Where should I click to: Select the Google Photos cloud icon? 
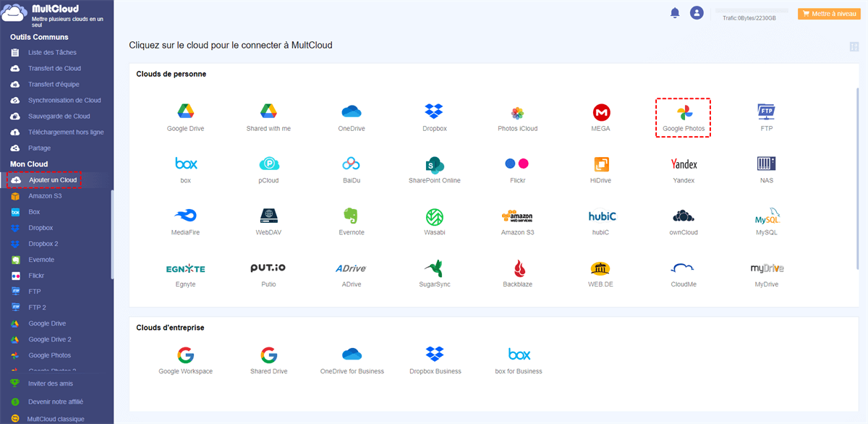pyautogui.click(x=684, y=113)
